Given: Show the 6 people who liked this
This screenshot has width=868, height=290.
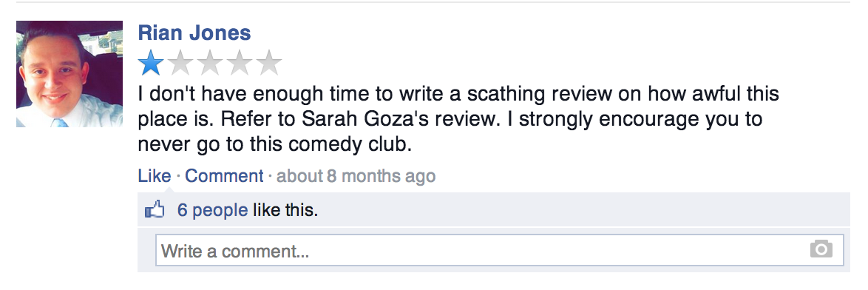Looking at the screenshot, I should point(212,210).
